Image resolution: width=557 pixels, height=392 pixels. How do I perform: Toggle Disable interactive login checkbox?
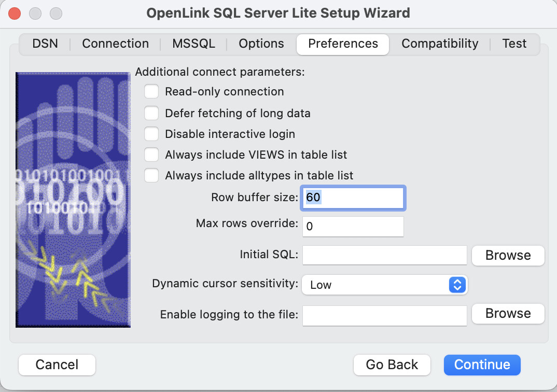point(151,134)
